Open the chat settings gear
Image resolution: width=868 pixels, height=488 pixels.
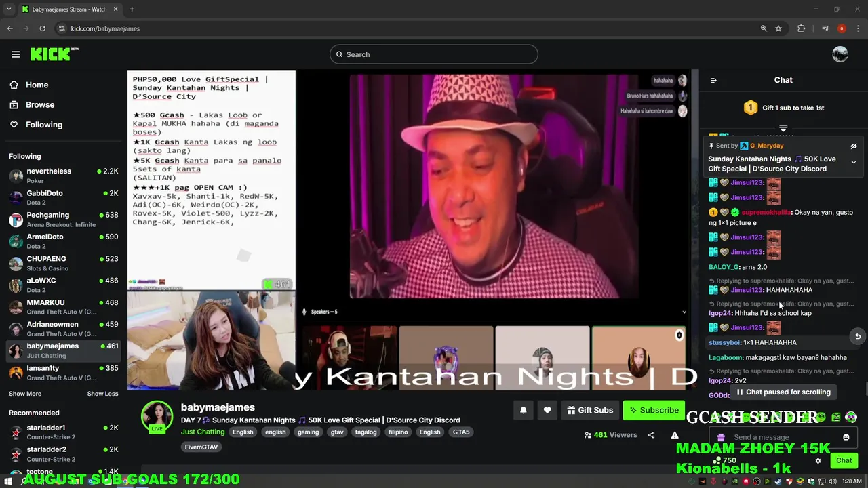coord(818,461)
